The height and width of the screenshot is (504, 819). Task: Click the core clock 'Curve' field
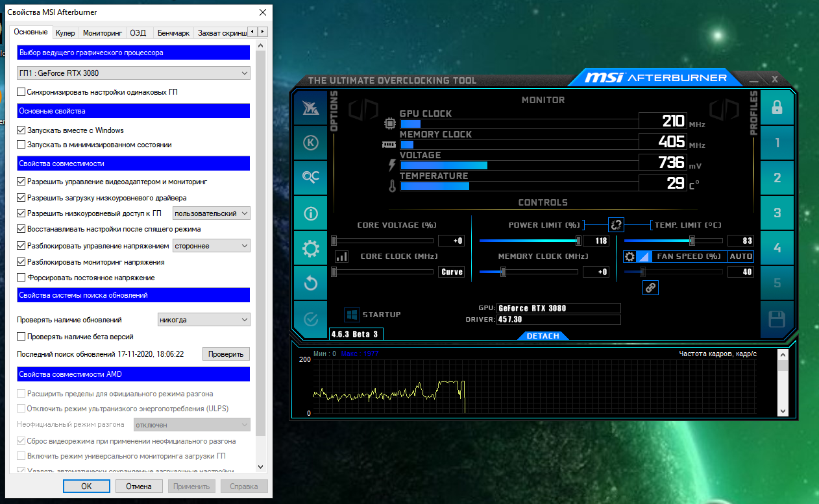pyautogui.click(x=452, y=272)
